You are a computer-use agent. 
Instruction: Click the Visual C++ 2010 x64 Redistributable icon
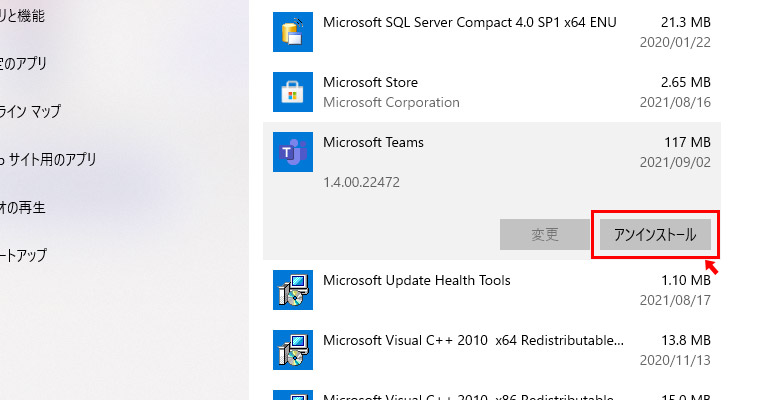(x=293, y=350)
